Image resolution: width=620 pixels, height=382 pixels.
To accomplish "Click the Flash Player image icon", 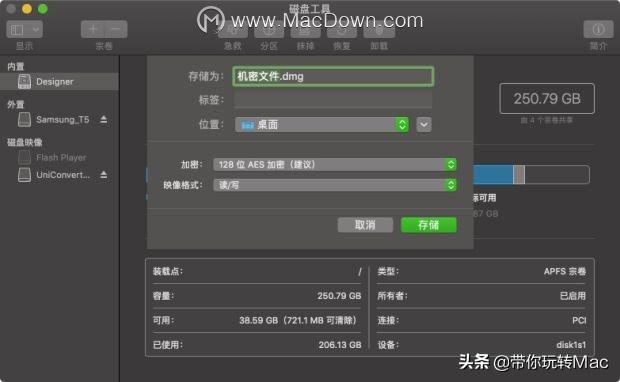I will click(24, 157).
